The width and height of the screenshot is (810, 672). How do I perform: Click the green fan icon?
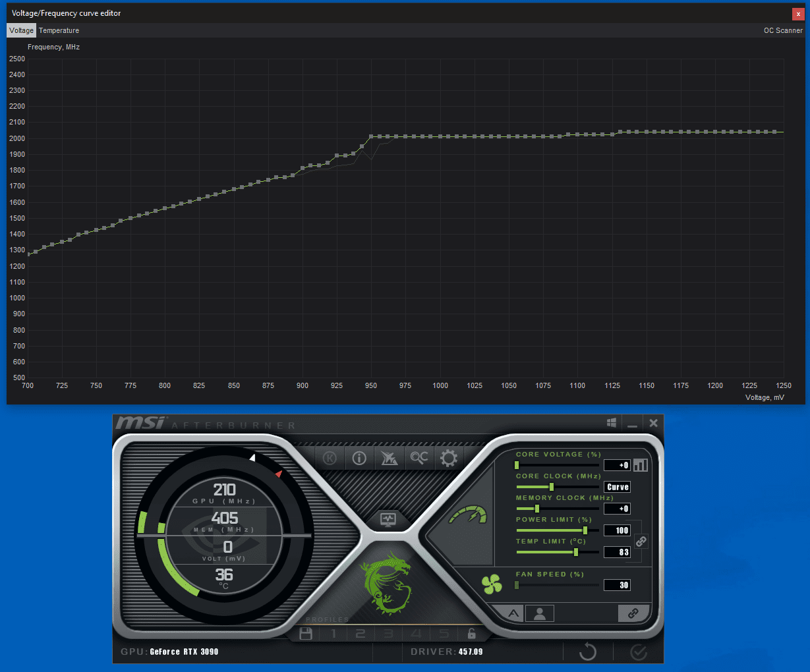492,584
